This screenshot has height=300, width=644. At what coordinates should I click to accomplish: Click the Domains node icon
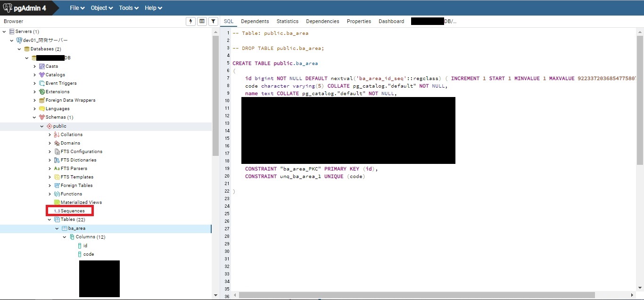pyautogui.click(x=57, y=143)
